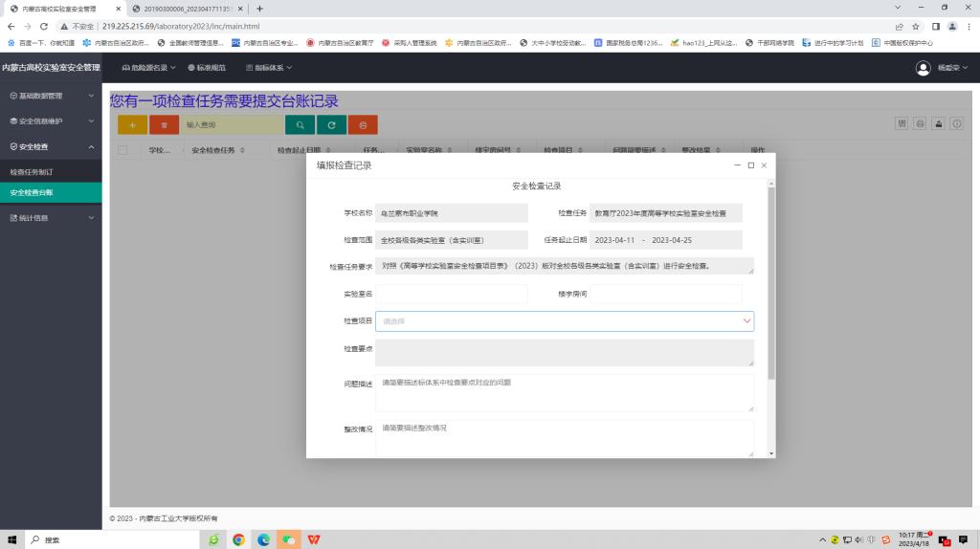Click the yellow add (+) record button

(x=132, y=124)
